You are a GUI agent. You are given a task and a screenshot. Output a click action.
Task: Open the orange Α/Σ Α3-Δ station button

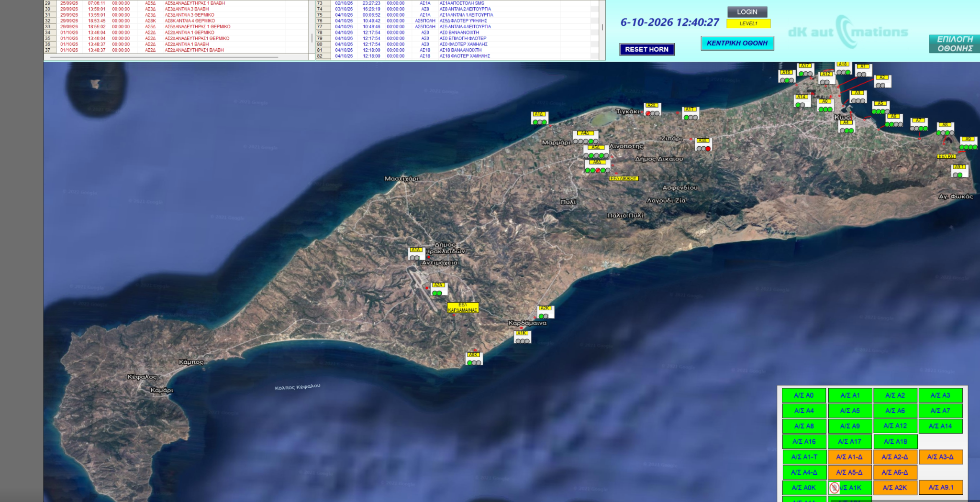point(940,457)
